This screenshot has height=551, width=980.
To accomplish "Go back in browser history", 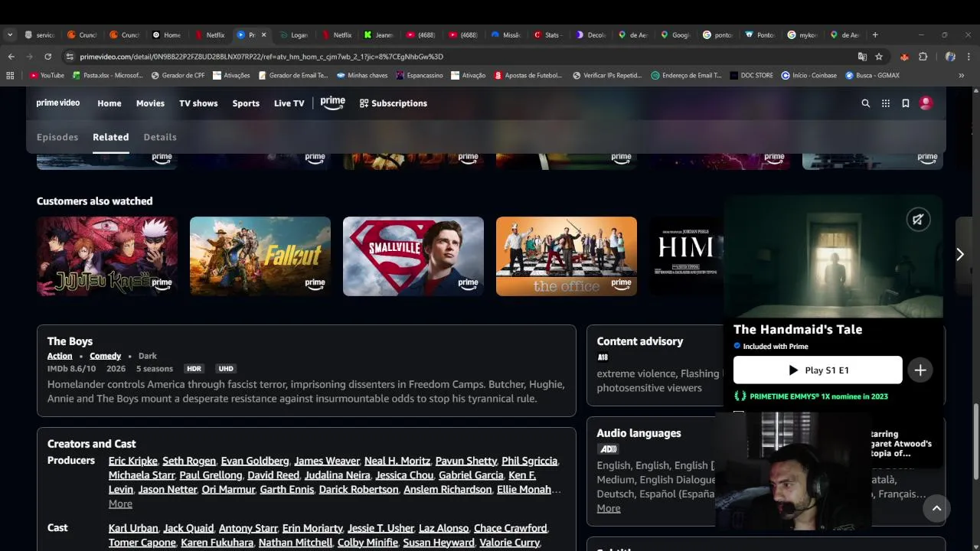I will [x=11, y=57].
